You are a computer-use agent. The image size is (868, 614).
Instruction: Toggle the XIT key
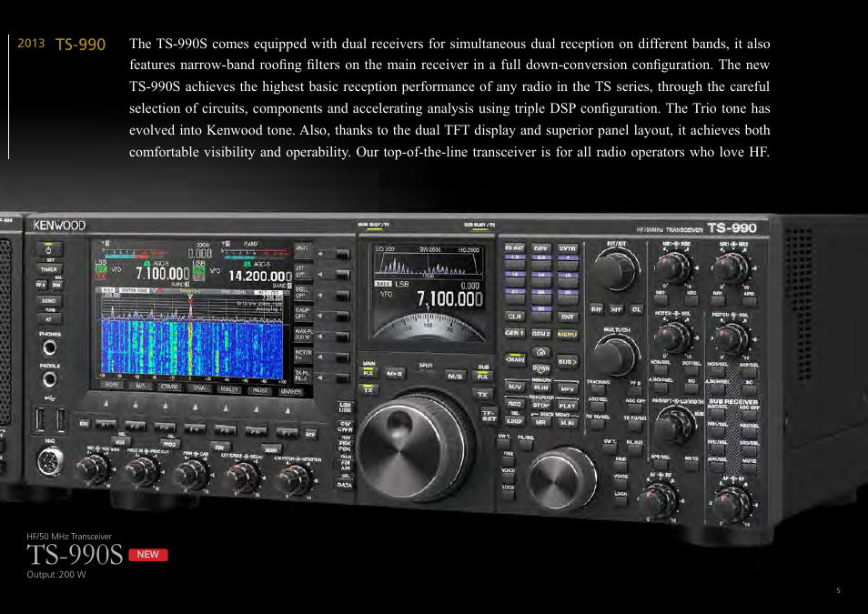point(616,309)
